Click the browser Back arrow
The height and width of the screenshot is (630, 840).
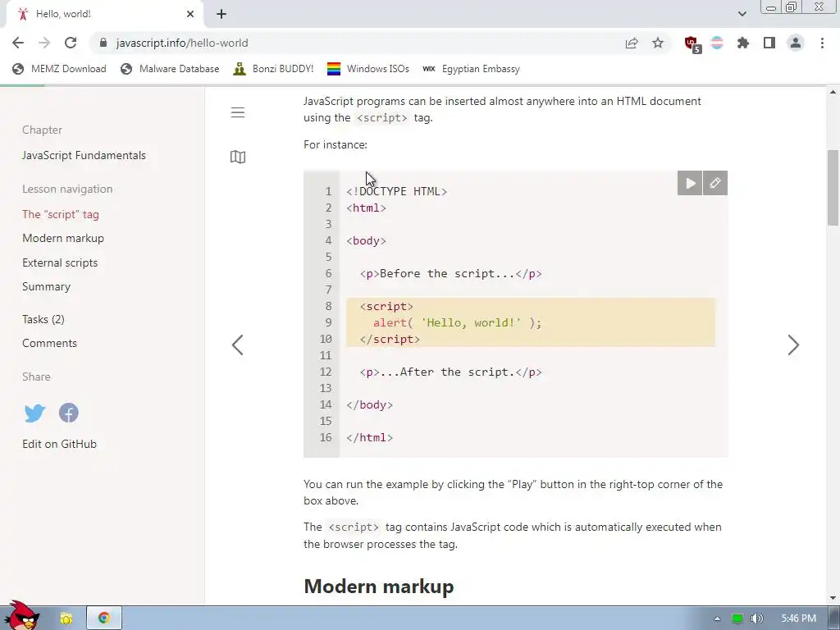pyautogui.click(x=18, y=43)
